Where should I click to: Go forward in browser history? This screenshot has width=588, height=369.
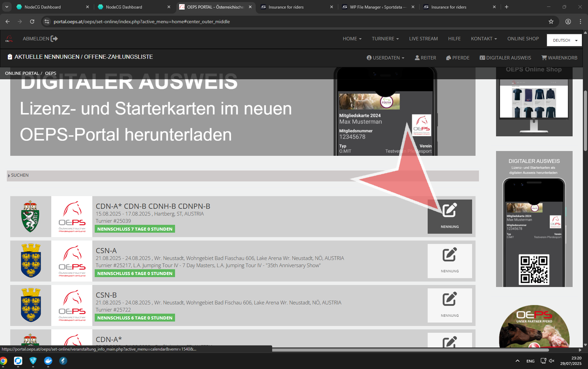pyautogui.click(x=20, y=22)
